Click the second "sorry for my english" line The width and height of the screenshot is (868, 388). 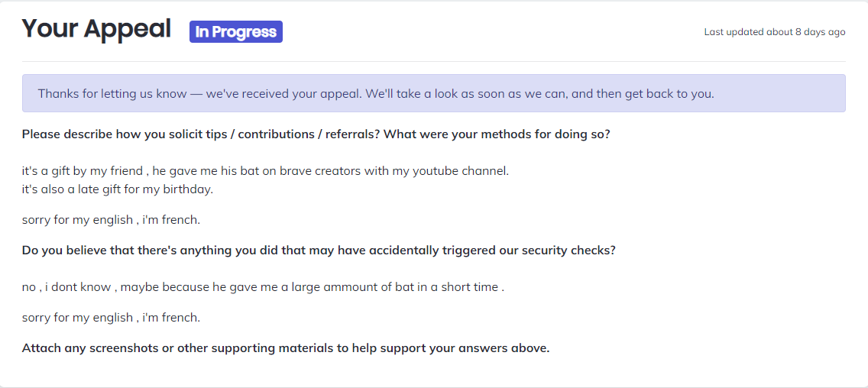(111, 318)
